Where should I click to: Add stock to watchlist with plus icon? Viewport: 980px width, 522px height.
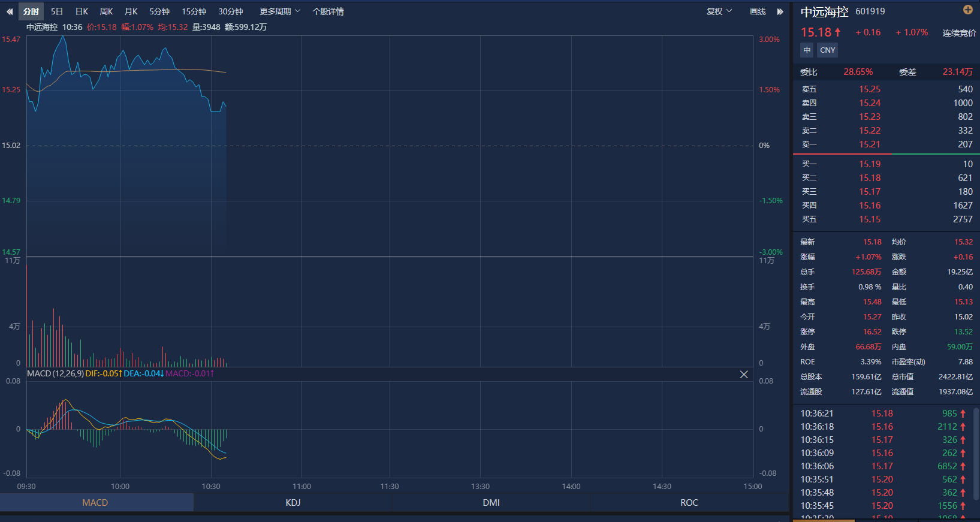(967, 10)
